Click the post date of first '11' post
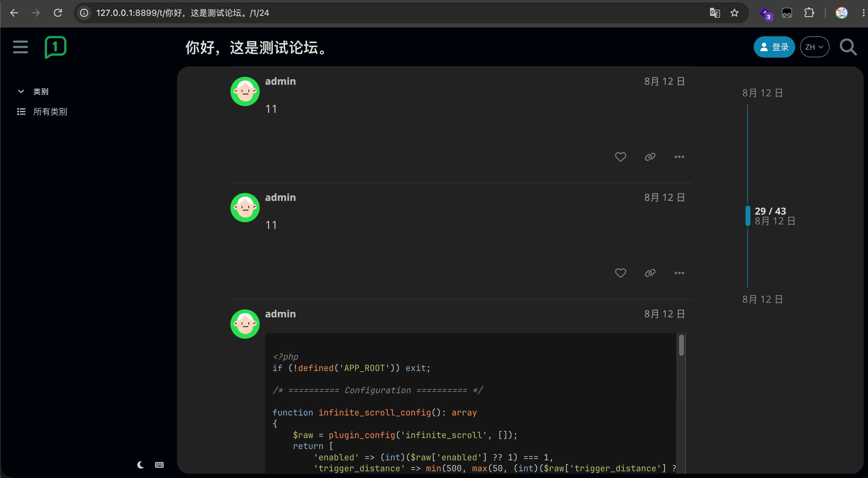868x478 pixels. click(664, 81)
